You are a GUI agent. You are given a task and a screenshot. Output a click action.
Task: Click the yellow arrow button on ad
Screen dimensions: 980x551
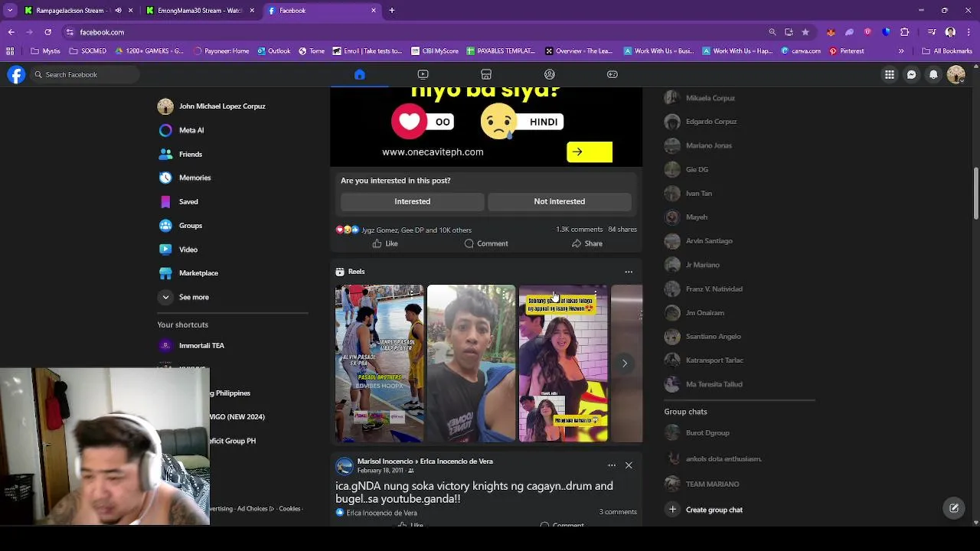pos(590,152)
